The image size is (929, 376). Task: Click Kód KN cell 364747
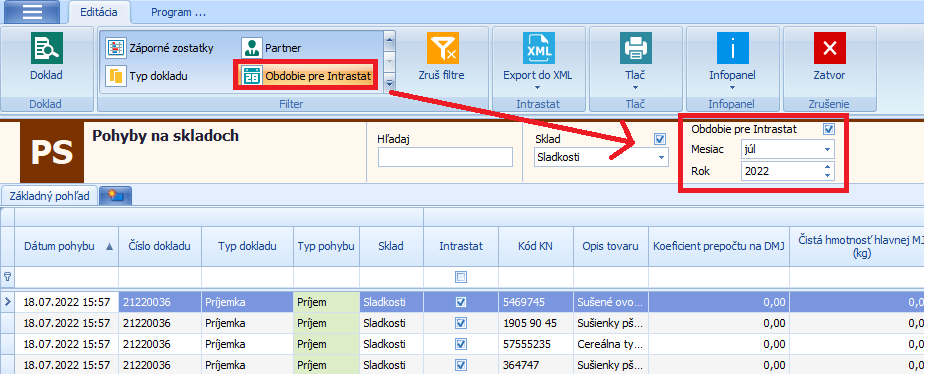[536, 365]
